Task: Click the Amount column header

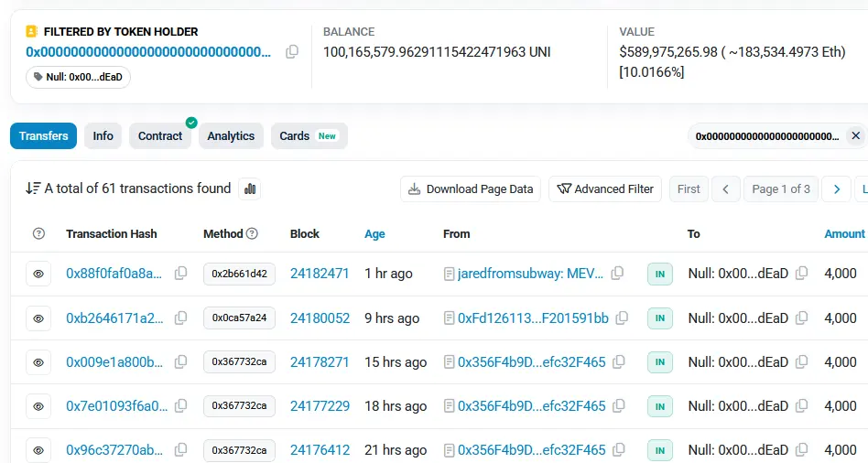Action: (844, 234)
